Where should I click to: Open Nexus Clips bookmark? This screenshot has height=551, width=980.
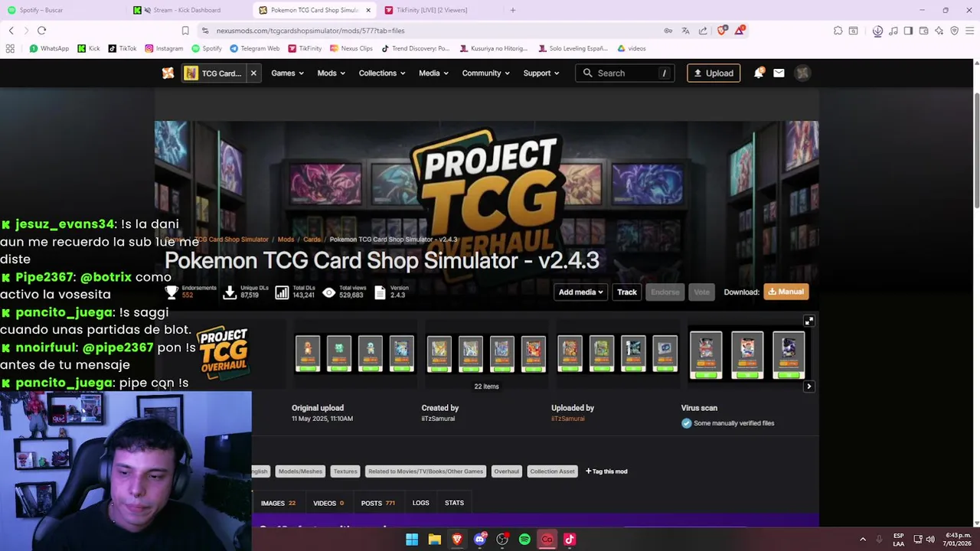pyautogui.click(x=351, y=48)
